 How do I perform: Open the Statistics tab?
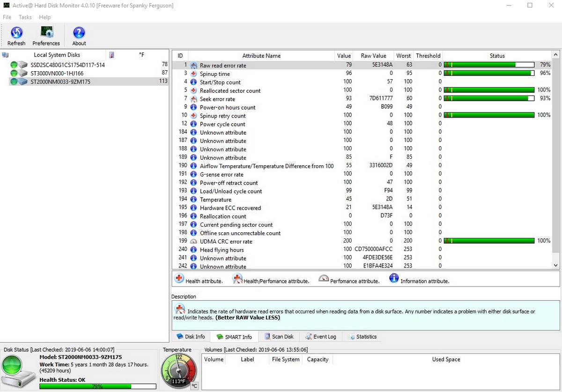coord(362,337)
